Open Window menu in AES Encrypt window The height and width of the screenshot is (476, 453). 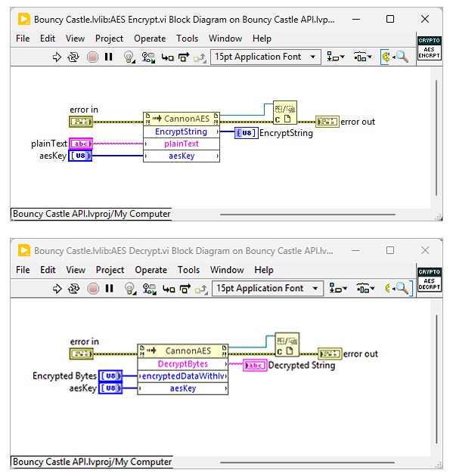point(225,39)
